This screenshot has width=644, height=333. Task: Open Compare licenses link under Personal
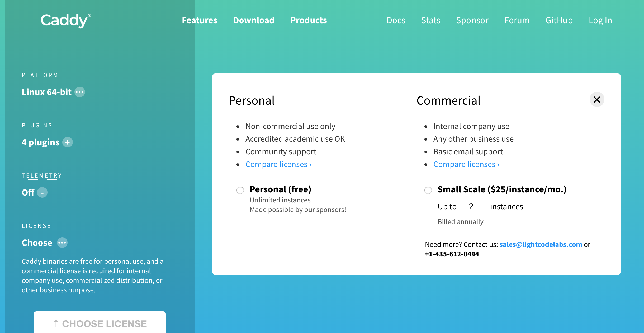click(278, 164)
